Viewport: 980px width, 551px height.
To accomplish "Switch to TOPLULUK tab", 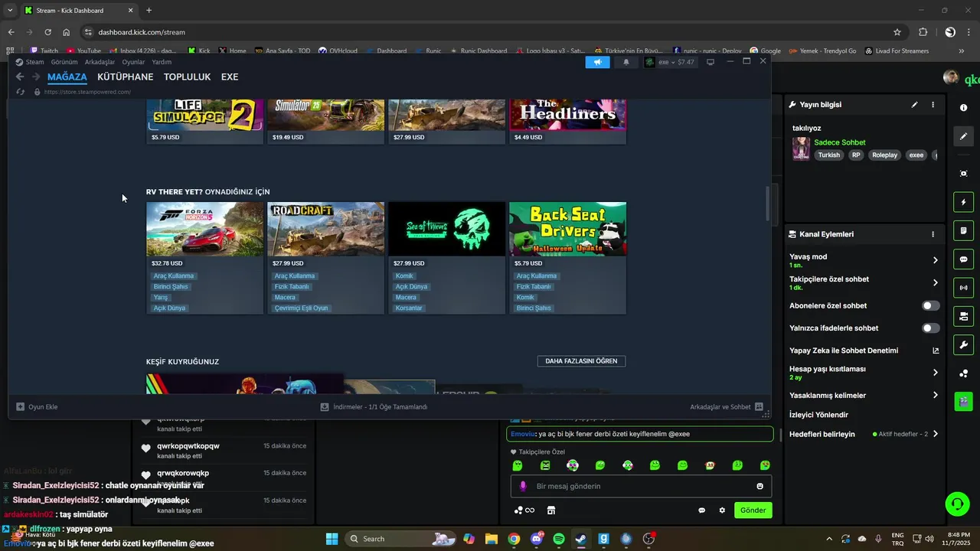I will click(187, 77).
